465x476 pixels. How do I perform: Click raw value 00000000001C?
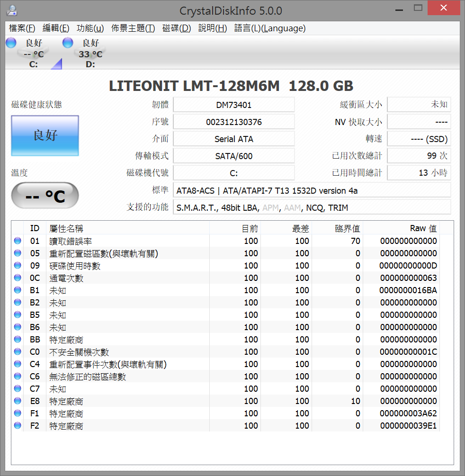(408, 352)
